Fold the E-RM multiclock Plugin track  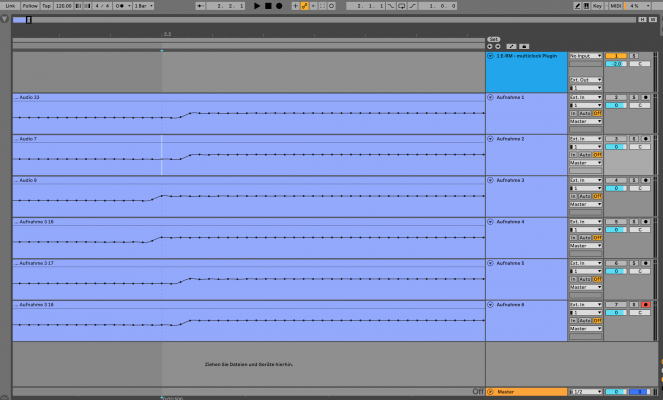tap(490, 56)
